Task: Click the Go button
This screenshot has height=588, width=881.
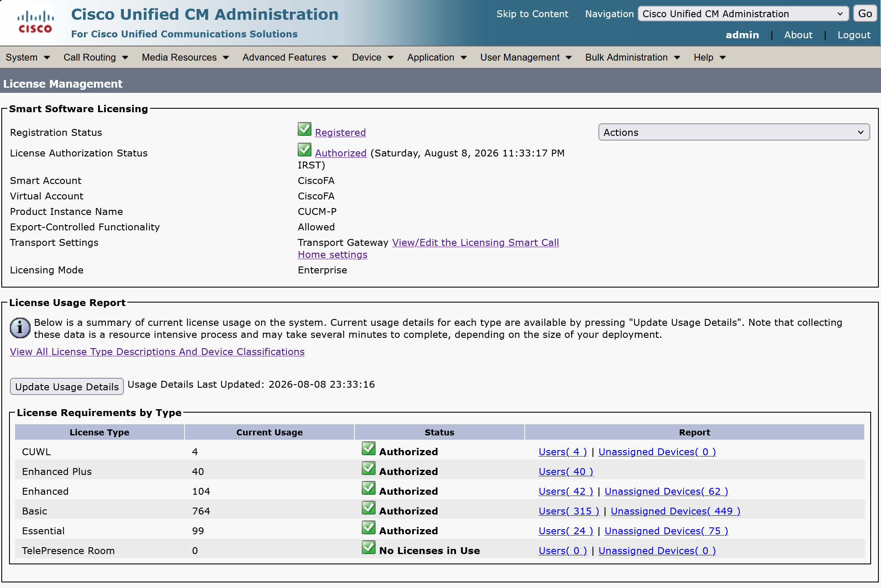Action: (865, 14)
